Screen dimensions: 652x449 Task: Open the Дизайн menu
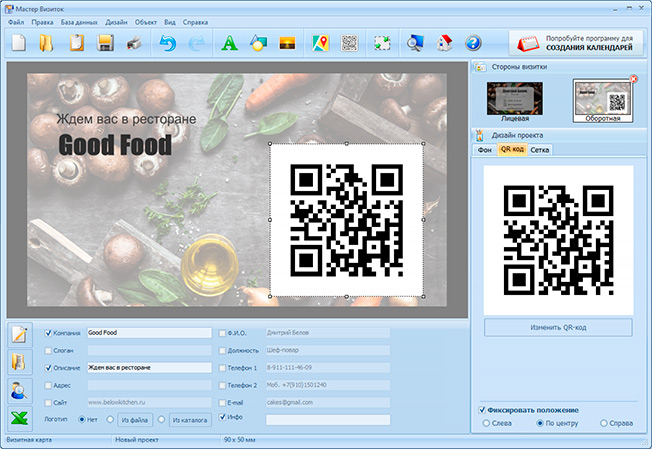click(x=116, y=22)
